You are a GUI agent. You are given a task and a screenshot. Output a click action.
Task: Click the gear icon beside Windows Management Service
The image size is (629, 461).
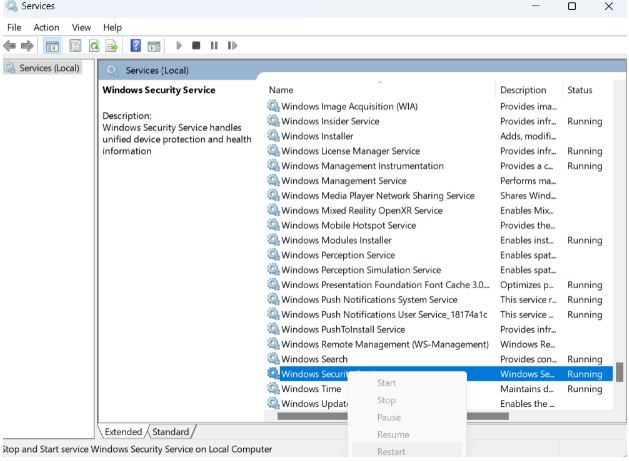pos(274,181)
